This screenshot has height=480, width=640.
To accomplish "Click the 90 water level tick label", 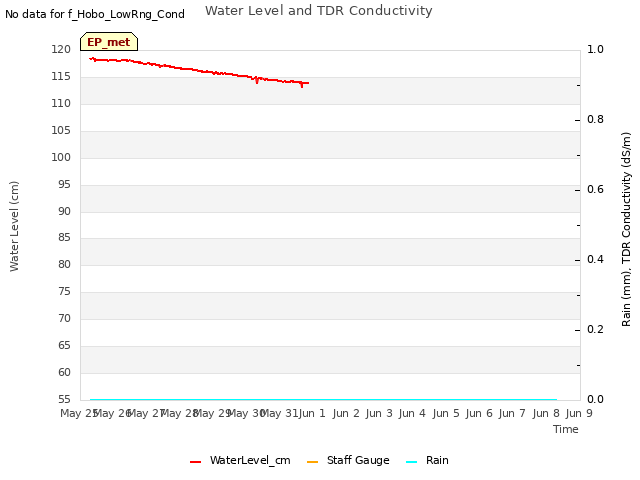I will pos(64,211).
